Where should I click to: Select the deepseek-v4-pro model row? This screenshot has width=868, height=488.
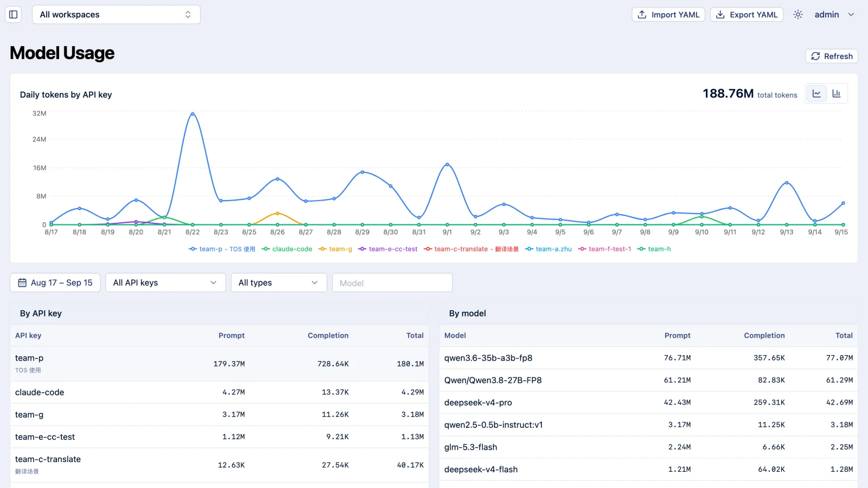[648, 402]
